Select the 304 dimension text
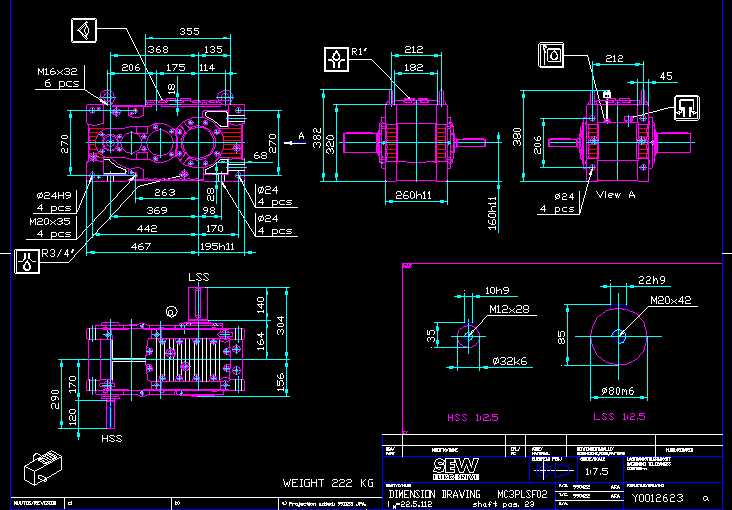 (281, 324)
